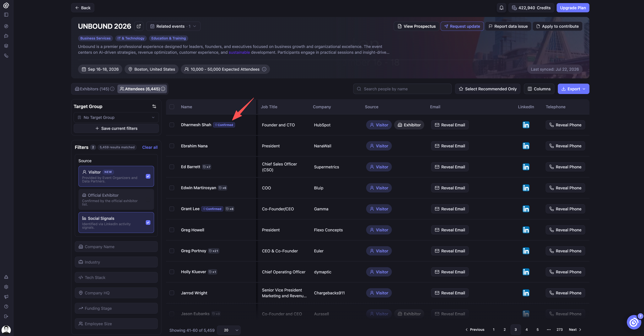The width and height of the screenshot is (644, 336).
Task: Click Select Recommended Only
Action: coord(487,89)
